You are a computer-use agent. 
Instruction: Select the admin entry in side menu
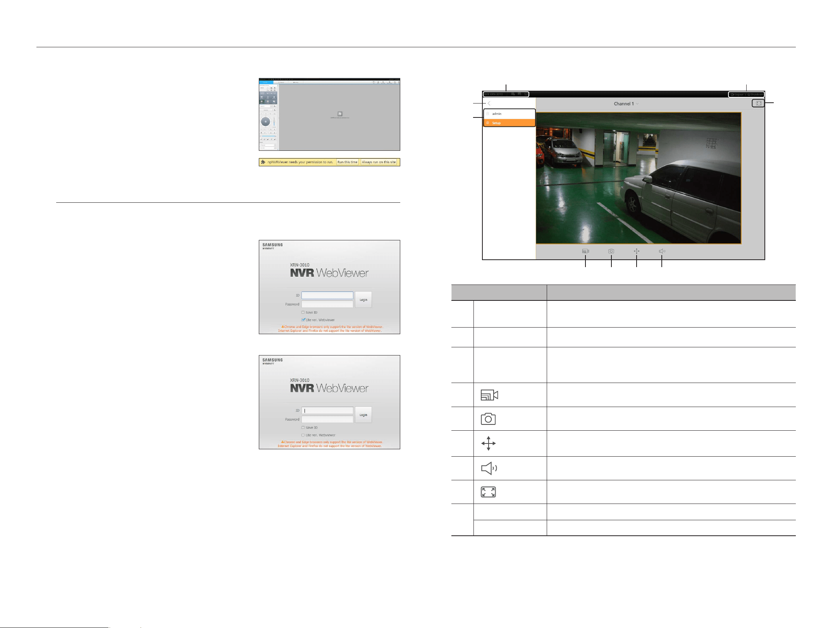click(510, 114)
